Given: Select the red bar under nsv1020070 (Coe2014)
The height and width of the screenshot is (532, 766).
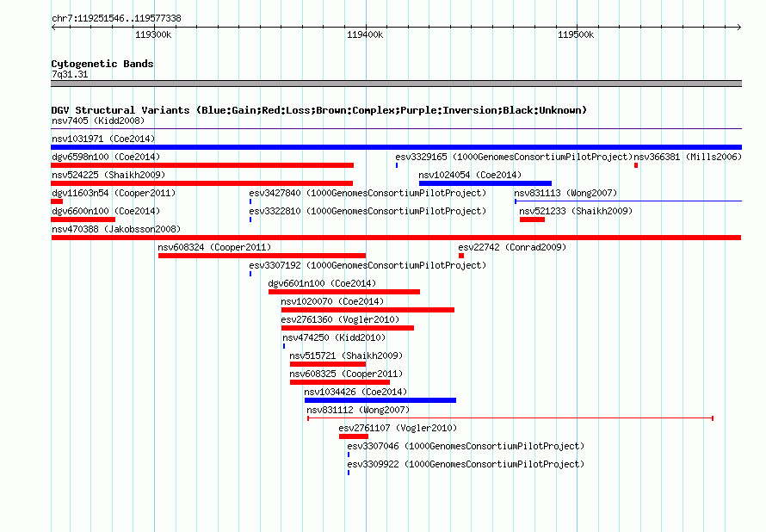Looking at the screenshot, I should (x=368, y=310).
